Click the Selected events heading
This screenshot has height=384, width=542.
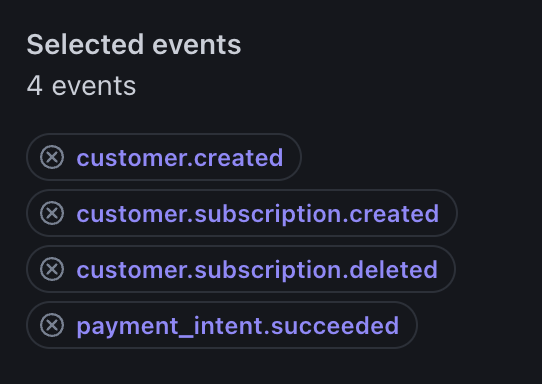click(x=134, y=45)
